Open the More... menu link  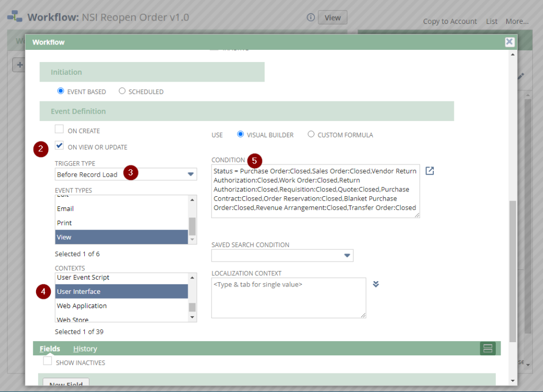pos(517,21)
